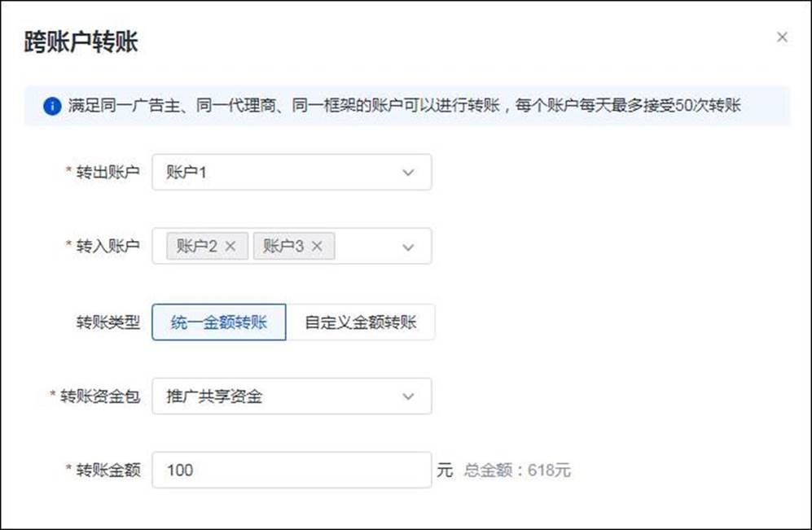The image size is (812, 530).
Task: Open the 转账资金包 dropdown arrow
Action: click(408, 396)
